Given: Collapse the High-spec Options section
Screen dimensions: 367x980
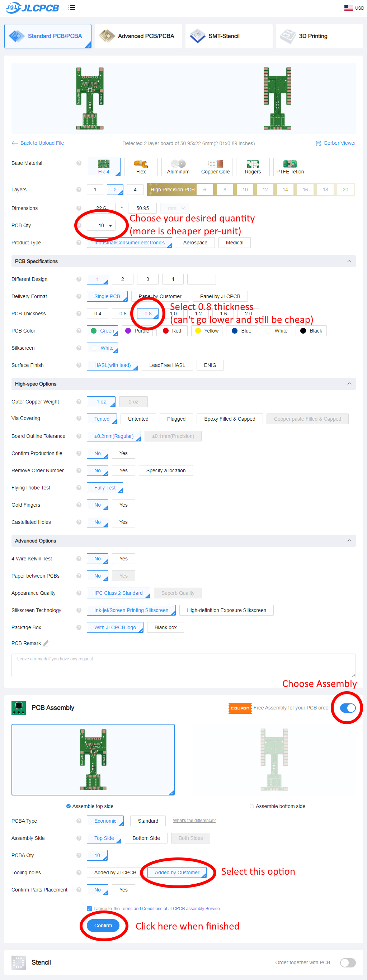Looking at the screenshot, I should [x=349, y=383].
